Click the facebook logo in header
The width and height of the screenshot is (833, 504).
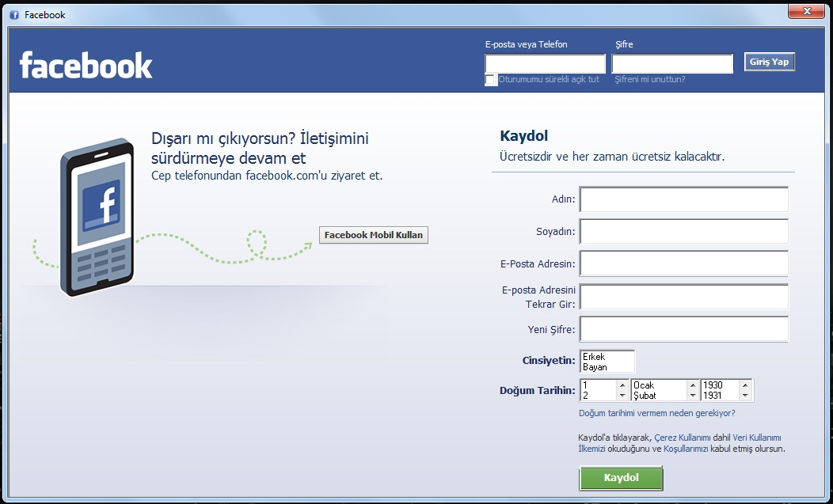pyautogui.click(x=86, y=66)
